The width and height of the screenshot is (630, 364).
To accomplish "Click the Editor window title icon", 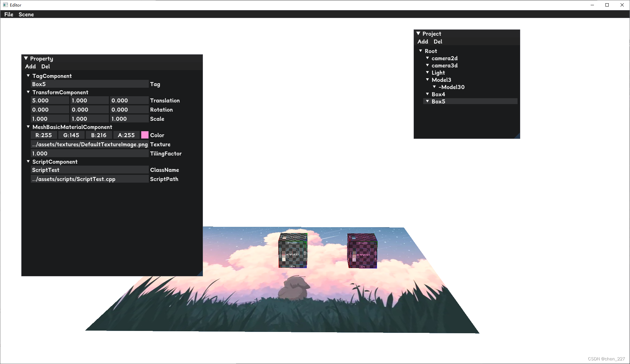I will point(5,5).
